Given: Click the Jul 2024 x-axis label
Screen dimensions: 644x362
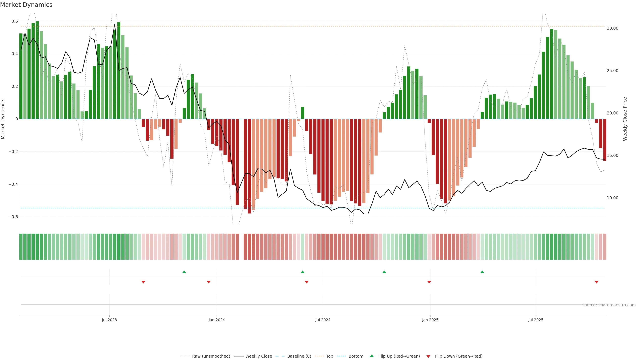Looking at the screenshot, I should click(323, 320).
